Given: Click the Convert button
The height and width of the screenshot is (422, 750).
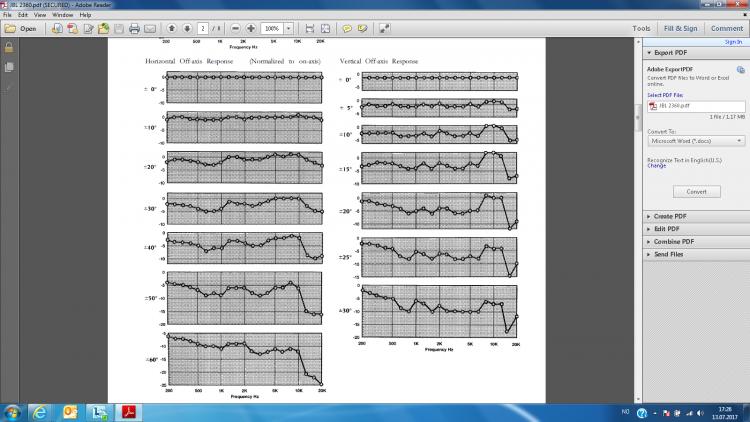Looking at the screenshot, I should [695, 191].
